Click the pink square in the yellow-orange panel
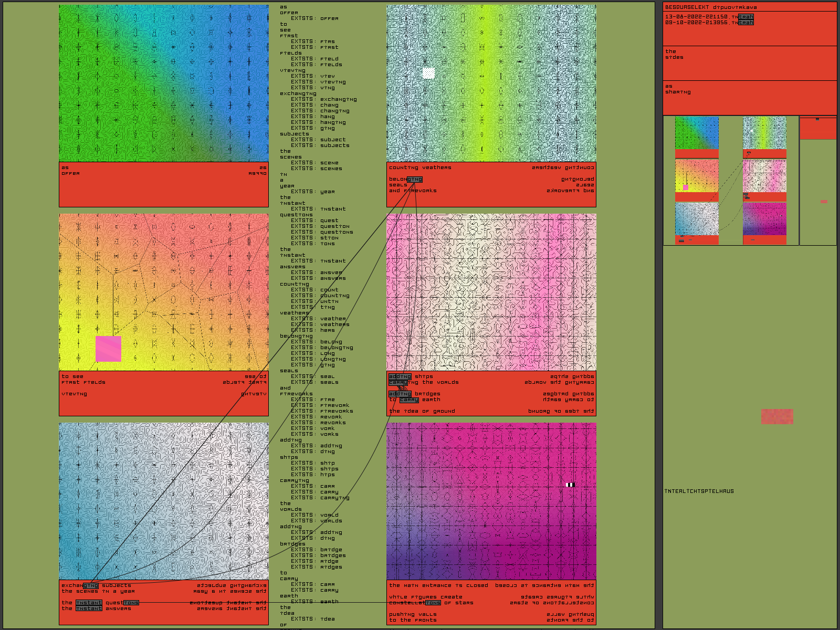 click(109, 349)
